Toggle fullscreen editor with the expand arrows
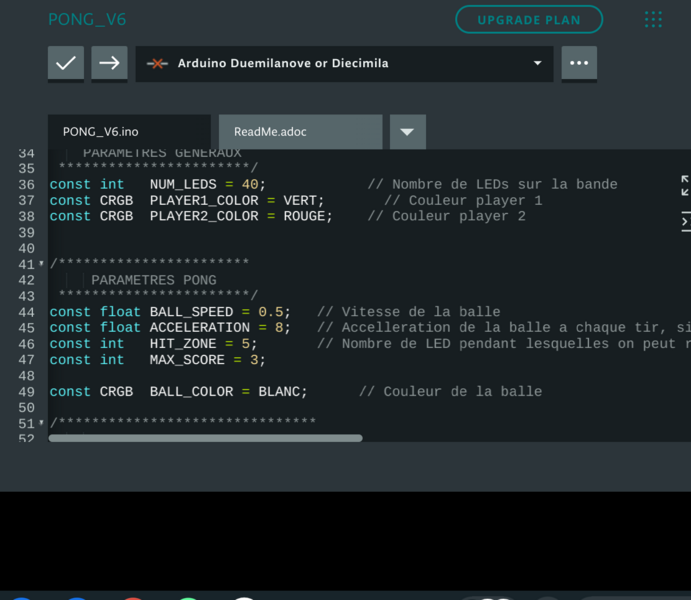The image size is (691, 600). [x=685, y=185]
